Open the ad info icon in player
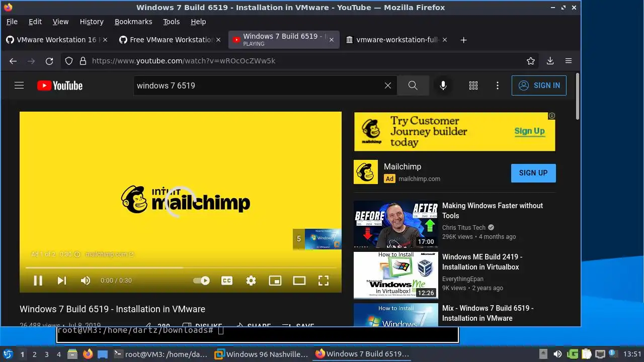Screen dimensions: 644x362 pos(77,254)
